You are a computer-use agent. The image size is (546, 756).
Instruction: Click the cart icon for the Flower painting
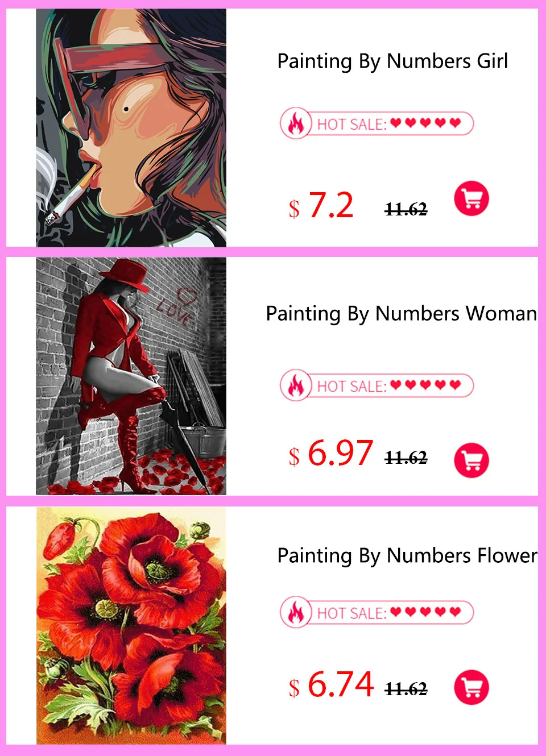pos(471,687)
